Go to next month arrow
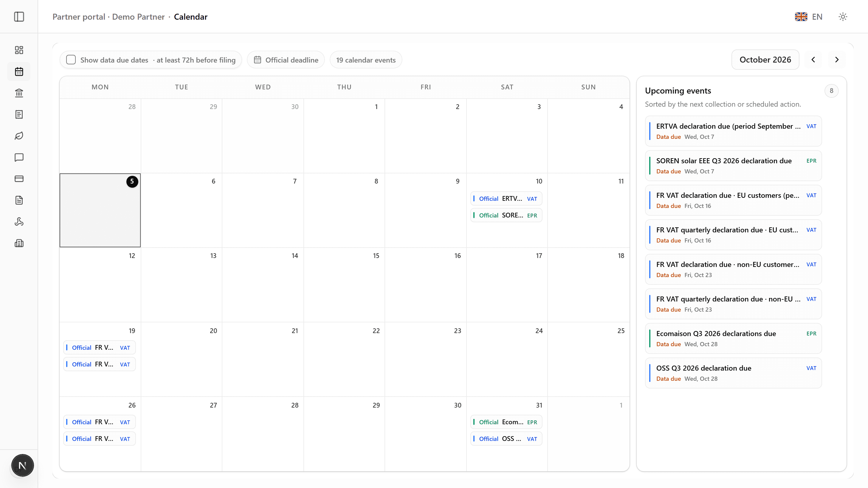868x488 pixels. point(837,60)
